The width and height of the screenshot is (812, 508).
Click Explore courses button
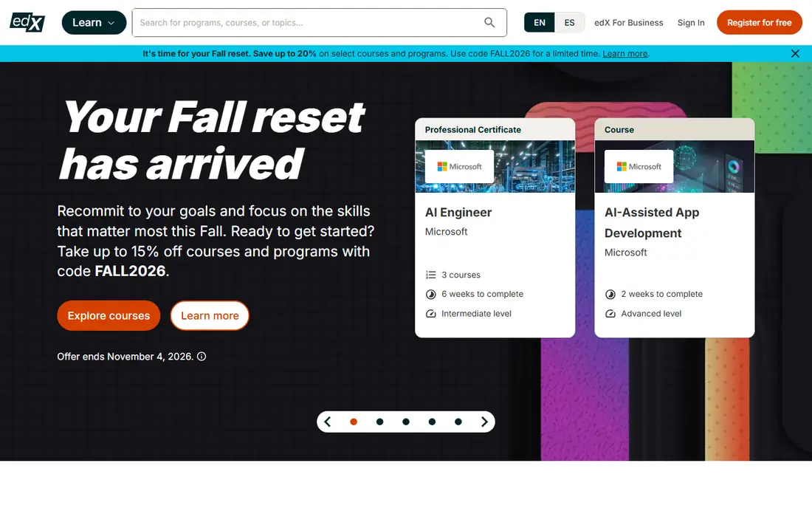click(x=109, y=315)
